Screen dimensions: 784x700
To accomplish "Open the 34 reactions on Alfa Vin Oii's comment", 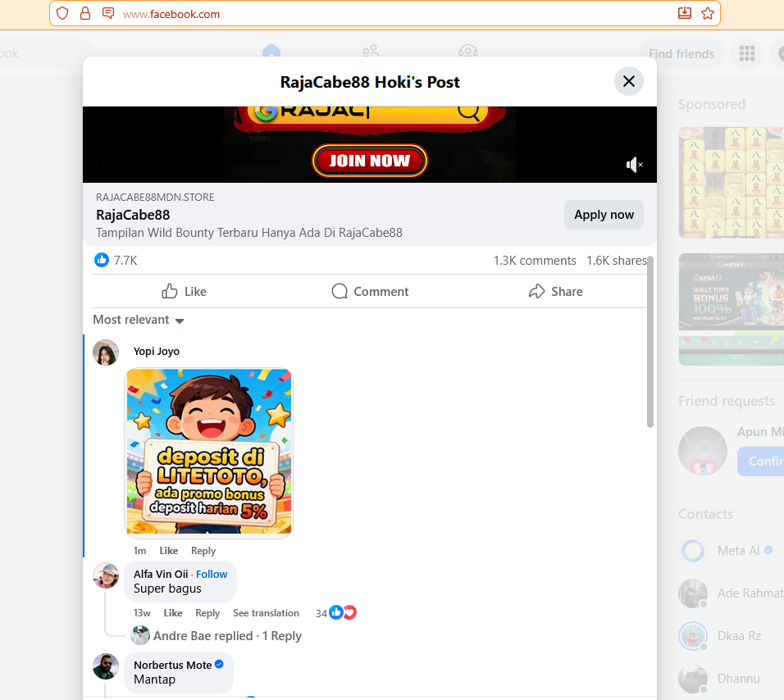I will pyautogui.click(x=336, y=612).
